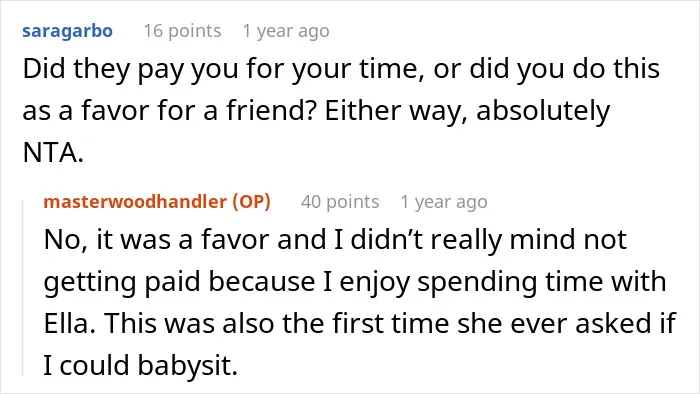Viewport: 700px width, 394px height.
Task: Click the phrase 'Either way, absolutely'
Action: (467, 111)
